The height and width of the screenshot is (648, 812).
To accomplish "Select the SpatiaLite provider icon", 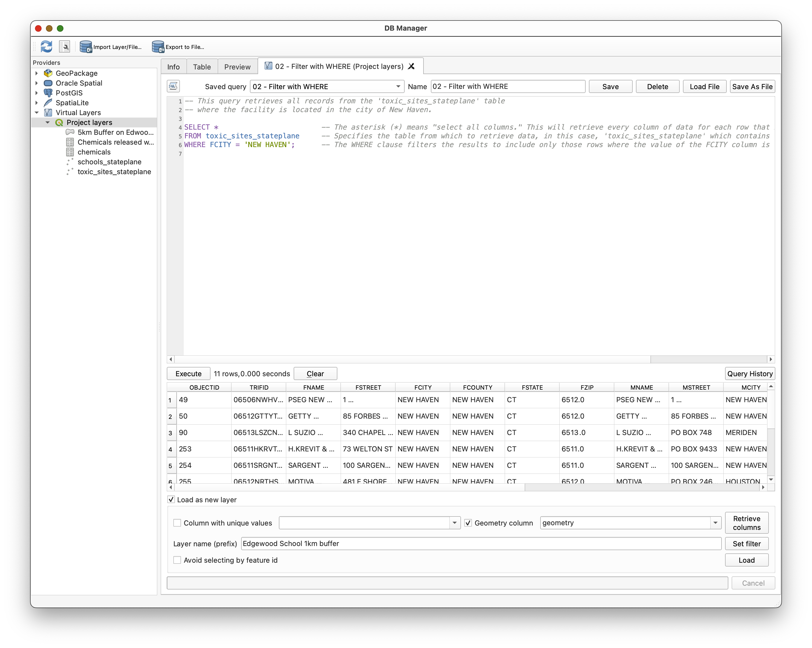I will 48,103.
